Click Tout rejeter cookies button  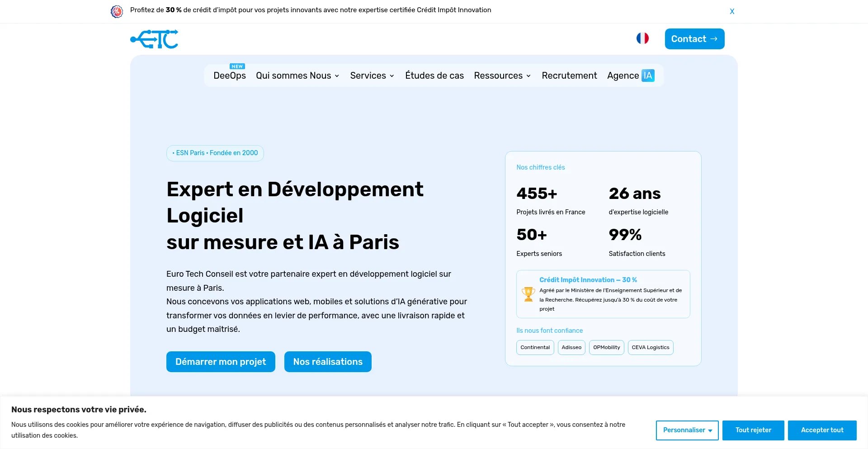click(x=753, y=430)
